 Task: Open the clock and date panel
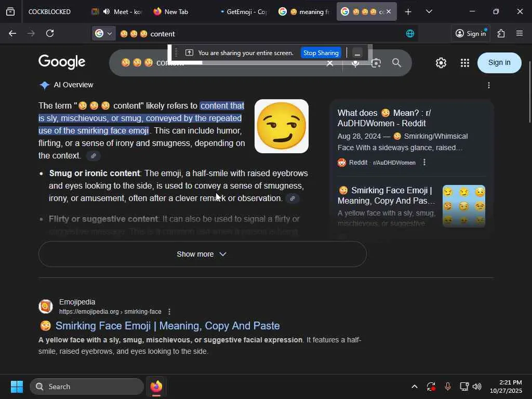tap(506, 387)
